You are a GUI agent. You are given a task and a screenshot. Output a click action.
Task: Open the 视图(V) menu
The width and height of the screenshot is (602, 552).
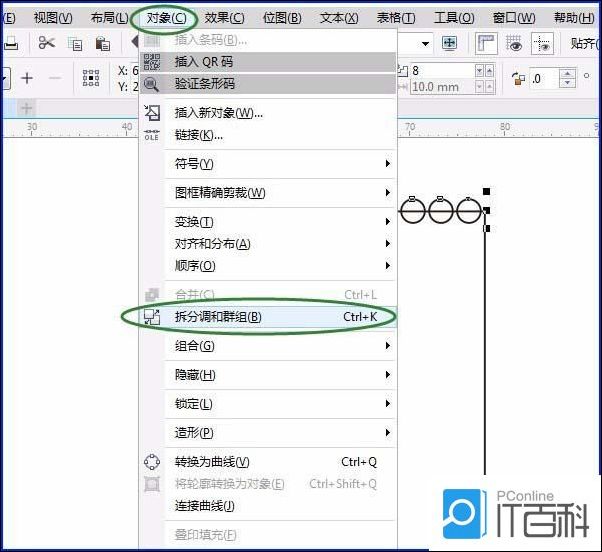[53, 18]
